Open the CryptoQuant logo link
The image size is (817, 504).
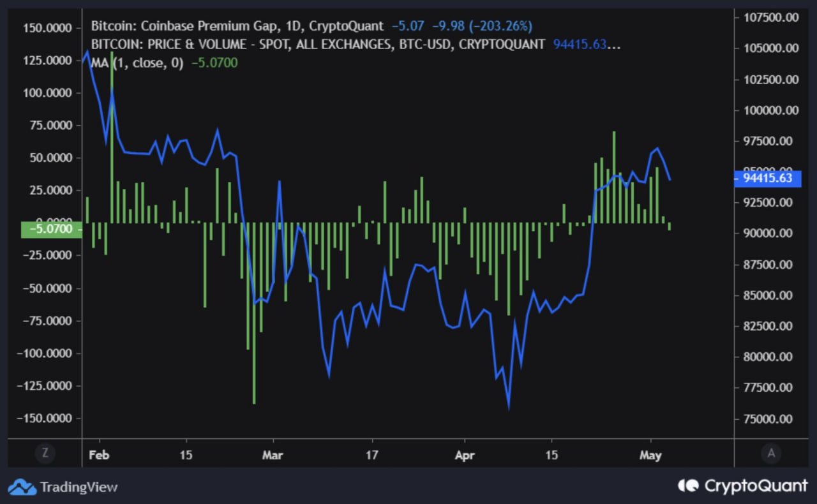(742, 486)
